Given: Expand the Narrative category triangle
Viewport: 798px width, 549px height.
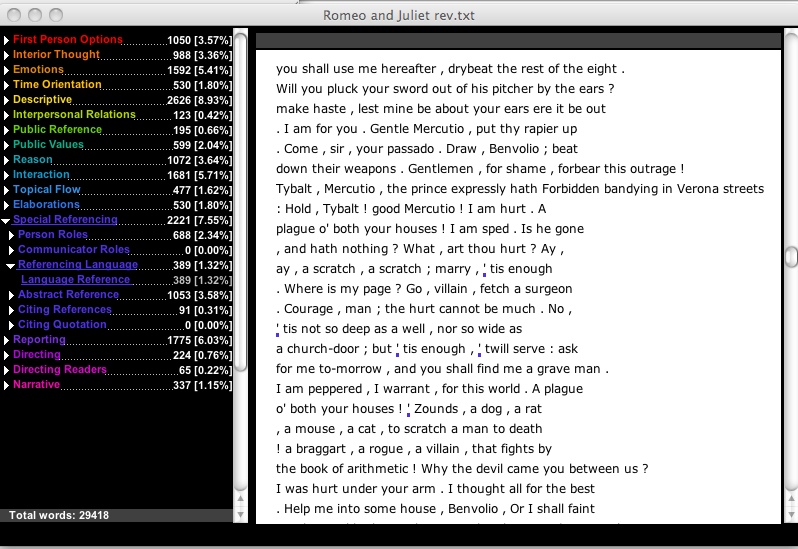Looking at the screenshot, I should pos(6,386).
